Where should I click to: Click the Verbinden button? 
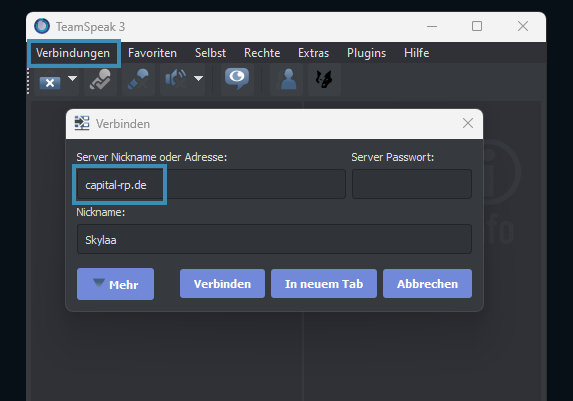222,284
